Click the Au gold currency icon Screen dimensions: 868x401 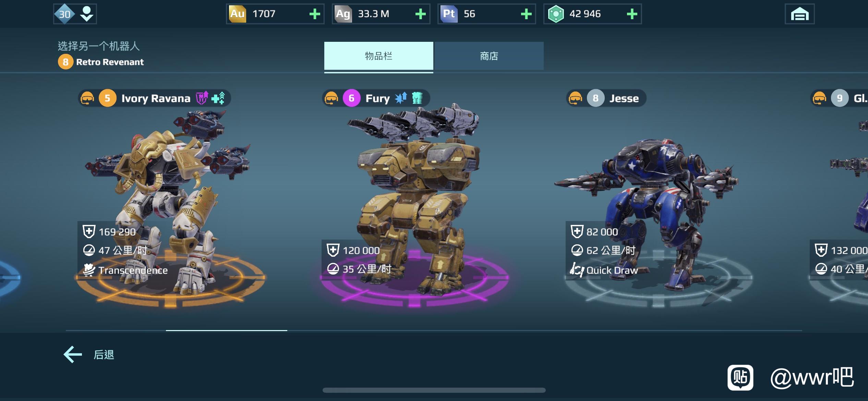(237, 14)
